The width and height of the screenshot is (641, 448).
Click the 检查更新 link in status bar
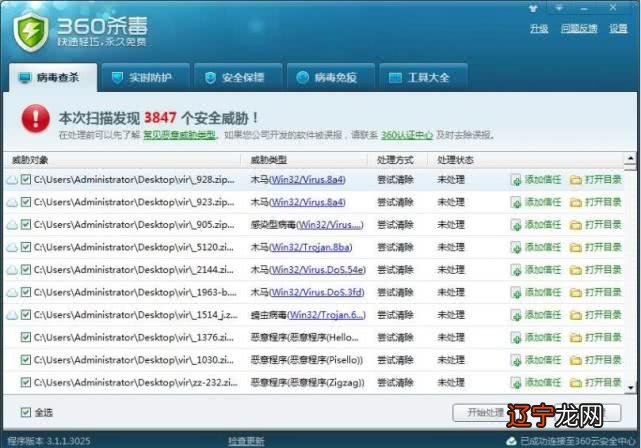(246, 441)
